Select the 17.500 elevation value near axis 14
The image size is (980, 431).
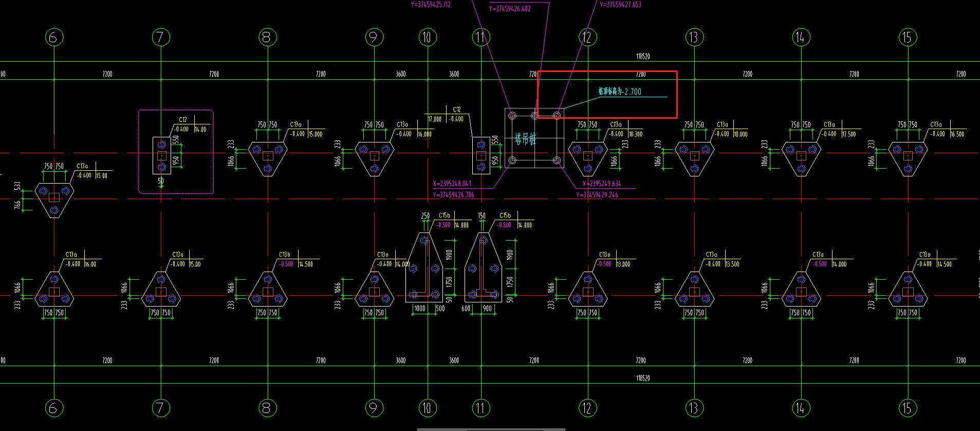point(849,134)
